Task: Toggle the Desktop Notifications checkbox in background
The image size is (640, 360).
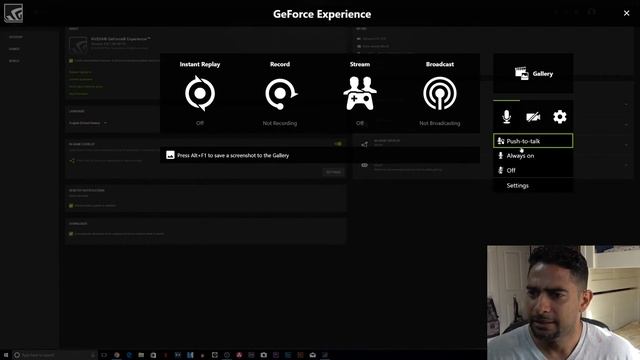Action: pyautogui.click(x=71, y=206)
